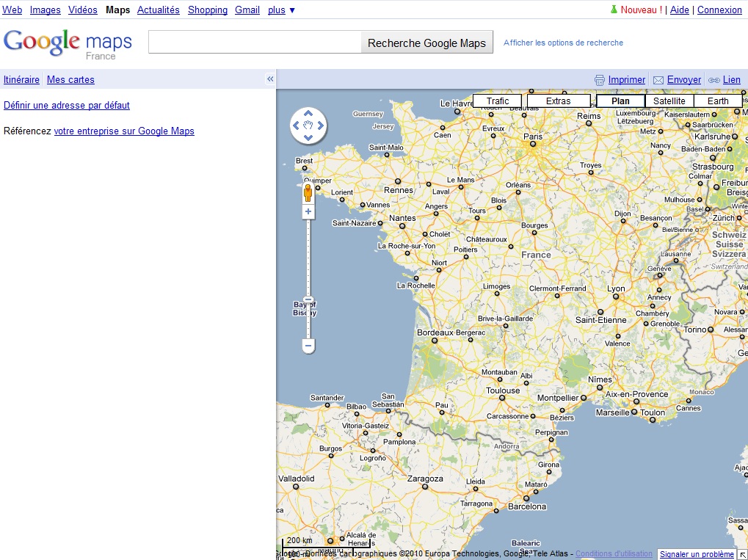This screenshot has height=560, width=748.
Task: Focus the Google Maps search field
Action: click(x=255, y=43)
